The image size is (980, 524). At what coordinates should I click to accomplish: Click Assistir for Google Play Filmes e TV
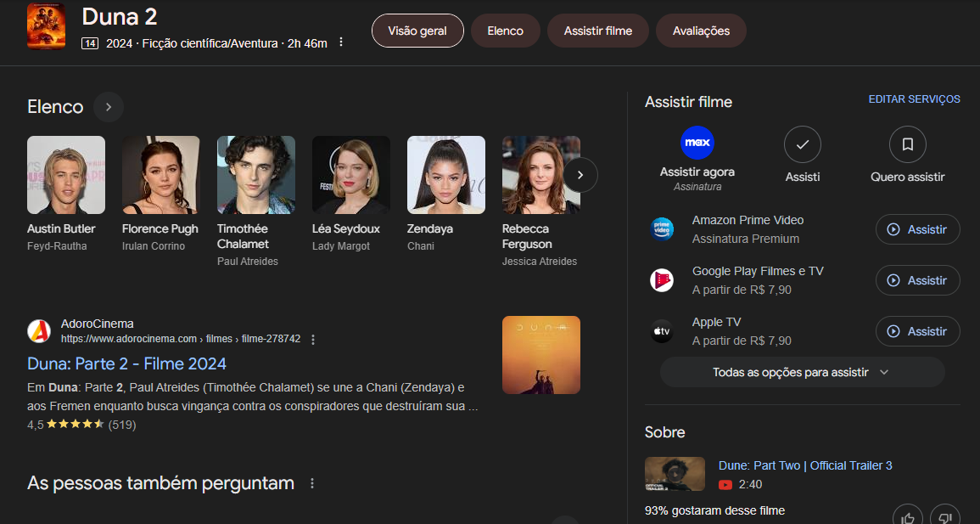coord(917,280)
